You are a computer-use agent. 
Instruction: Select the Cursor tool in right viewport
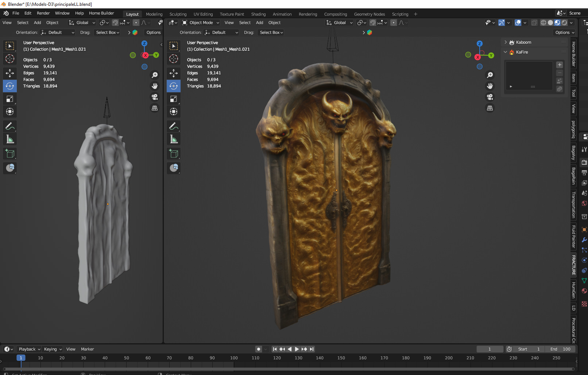(x=174, y=59)
